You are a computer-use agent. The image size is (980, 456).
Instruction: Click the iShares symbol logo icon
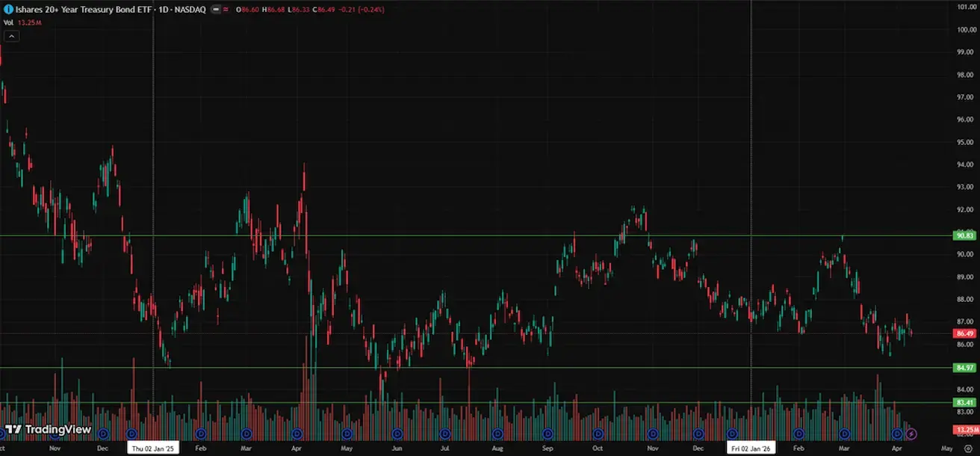click(x=8, y=10)
